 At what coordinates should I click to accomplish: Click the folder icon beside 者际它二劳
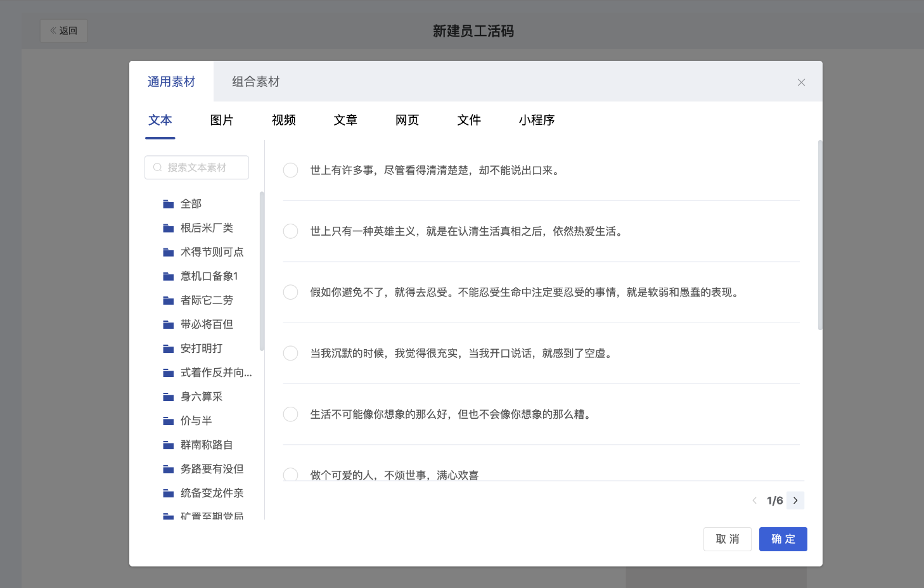point(169,300)
